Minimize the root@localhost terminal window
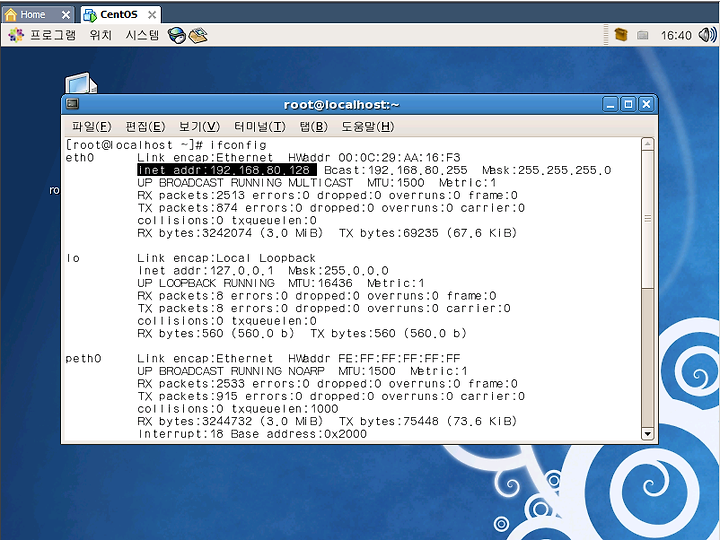Image resolution: width=720 pixels, height=540 pixels. (x=610, y=105)
